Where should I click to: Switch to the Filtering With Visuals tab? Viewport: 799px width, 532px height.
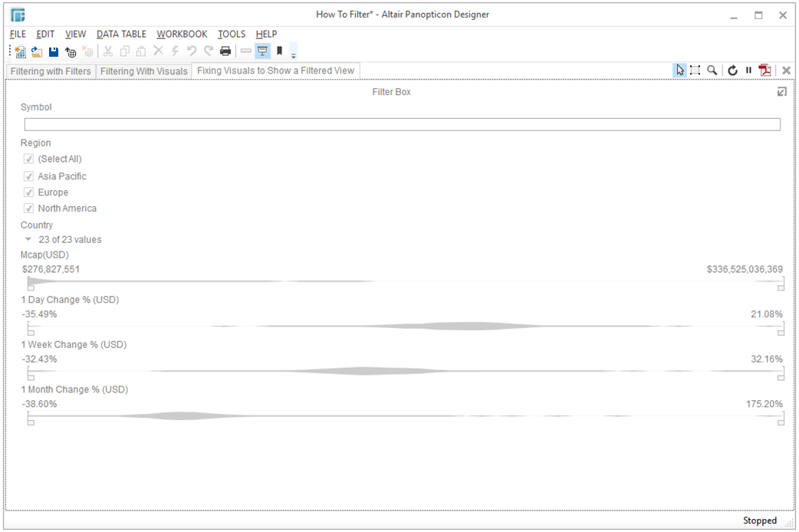(144, 71)
